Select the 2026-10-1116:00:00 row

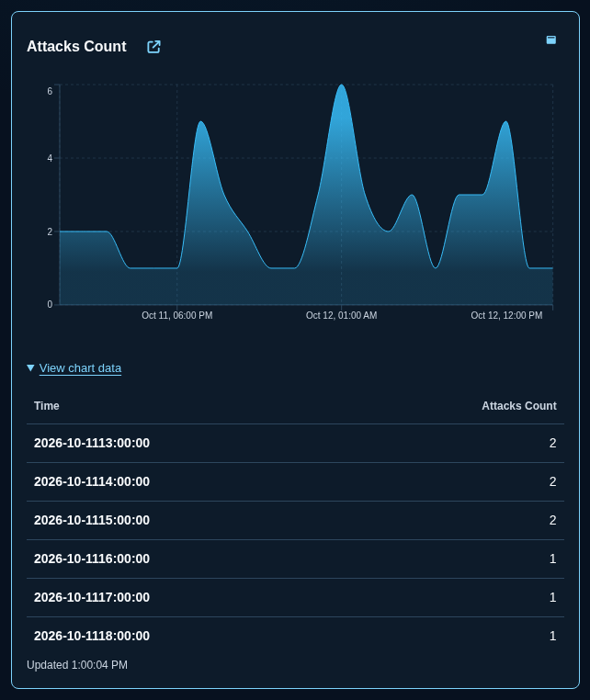295,559
